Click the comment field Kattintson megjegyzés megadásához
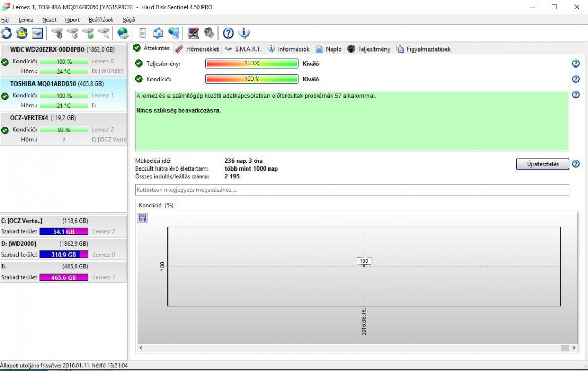This screenshot has height=371, width=588. click(352, 190)
